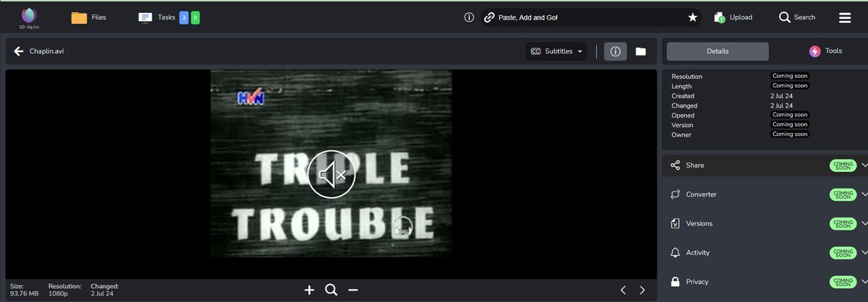This screenshot has height=302, width=868.
Task: Switch to the Details tab
Action: (x=717, y=51)
